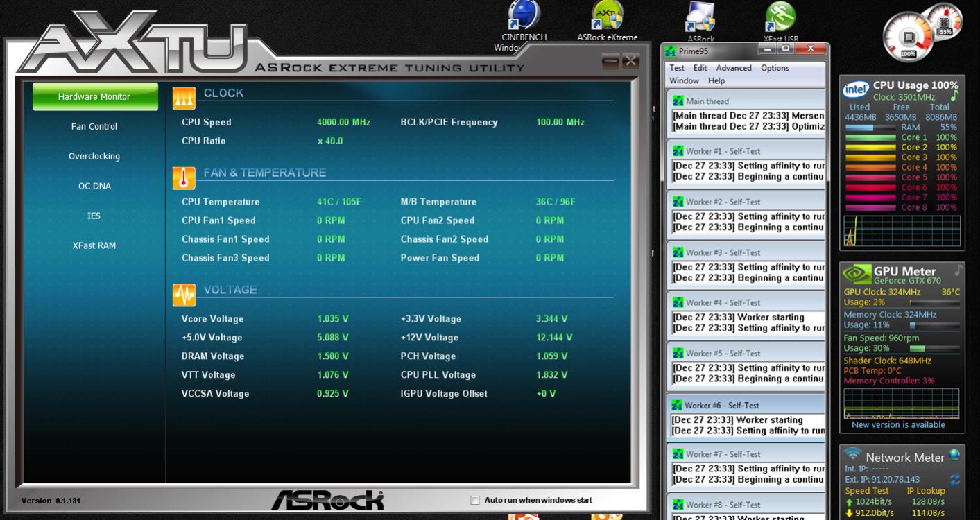
Task: Open Prime95 Advanced menu
Action: tap(734, 68)
